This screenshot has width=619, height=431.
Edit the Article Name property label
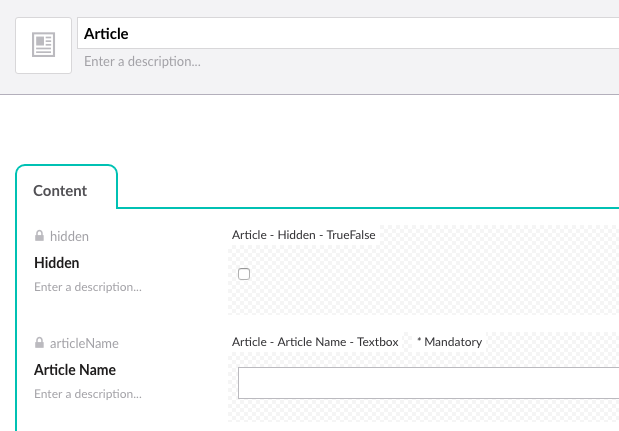pos(75,370)
